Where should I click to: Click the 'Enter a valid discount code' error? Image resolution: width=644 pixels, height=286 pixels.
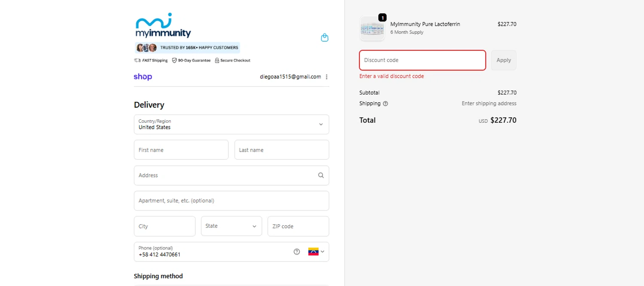(392, 76)
